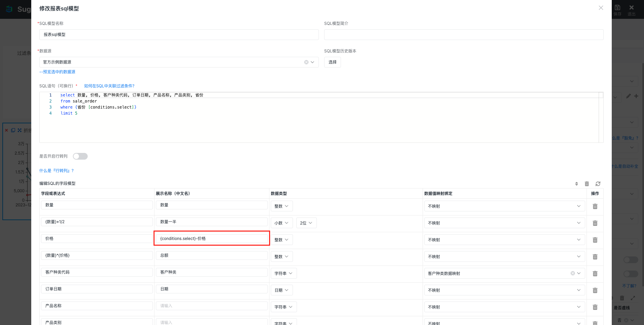Open the 日期 data type dropdown
Viewport: 644px width, 325px height.
[x=282, y=290]
